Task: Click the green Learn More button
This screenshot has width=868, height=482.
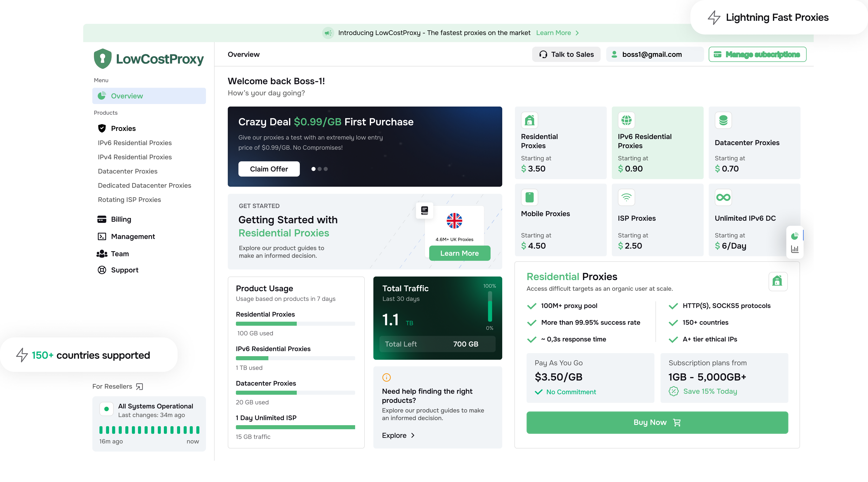Action: pyautogui.click(x=460, y=253)
